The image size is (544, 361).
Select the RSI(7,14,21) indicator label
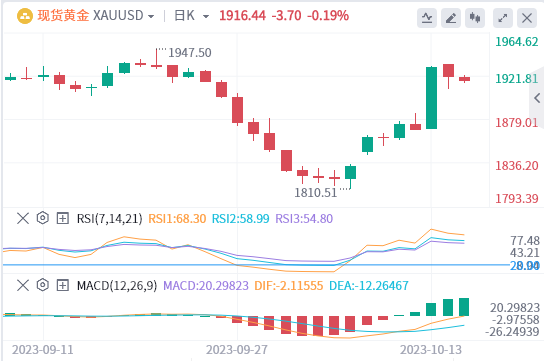coord(110,218)
